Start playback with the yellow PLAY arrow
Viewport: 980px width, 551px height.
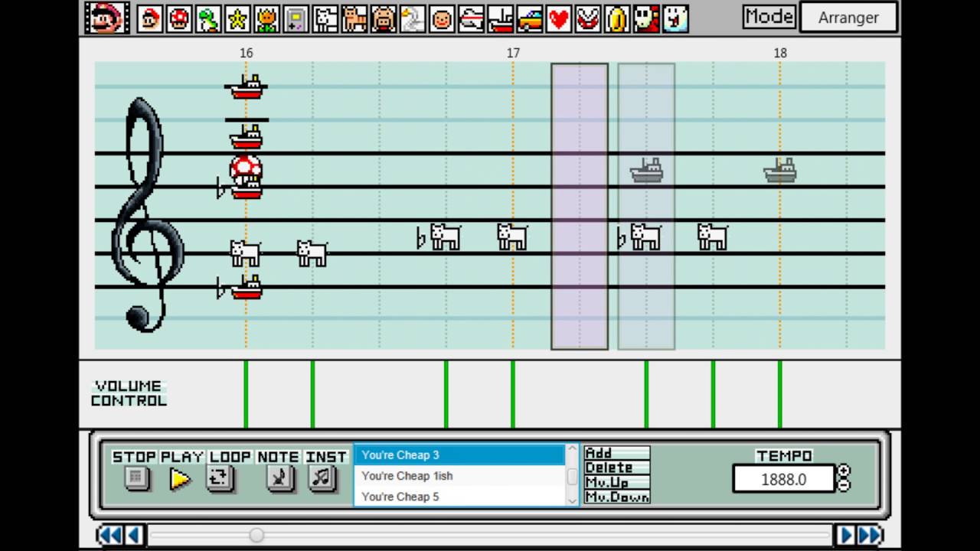pyautogui.click(x=180, y=479)
